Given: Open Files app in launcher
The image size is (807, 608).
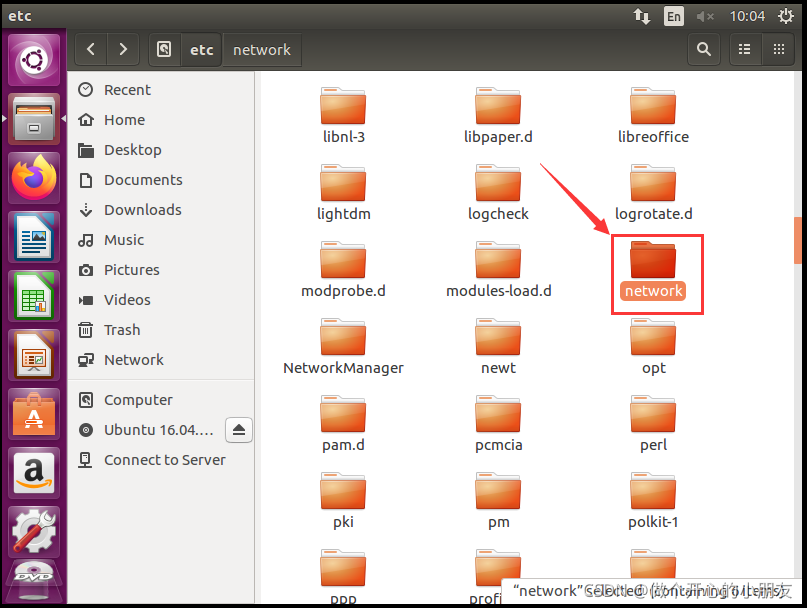Looking at the screenshot, I should point(34,119).
